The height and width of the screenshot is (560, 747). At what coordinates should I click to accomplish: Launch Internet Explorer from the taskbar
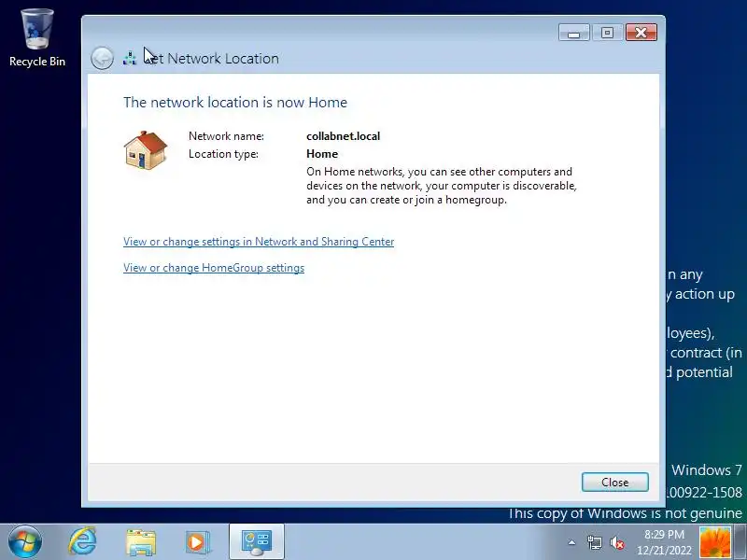pos(82,541)
